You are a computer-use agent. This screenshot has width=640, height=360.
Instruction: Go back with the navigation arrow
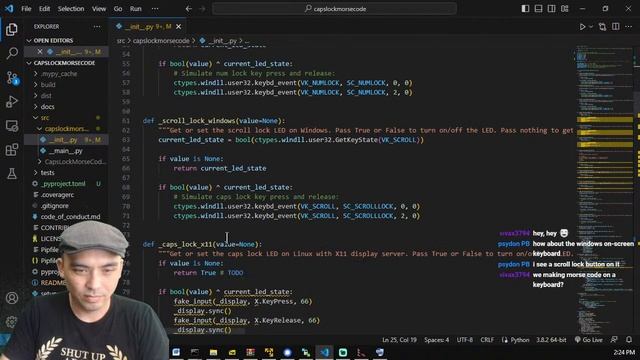[x=189, y=9]
